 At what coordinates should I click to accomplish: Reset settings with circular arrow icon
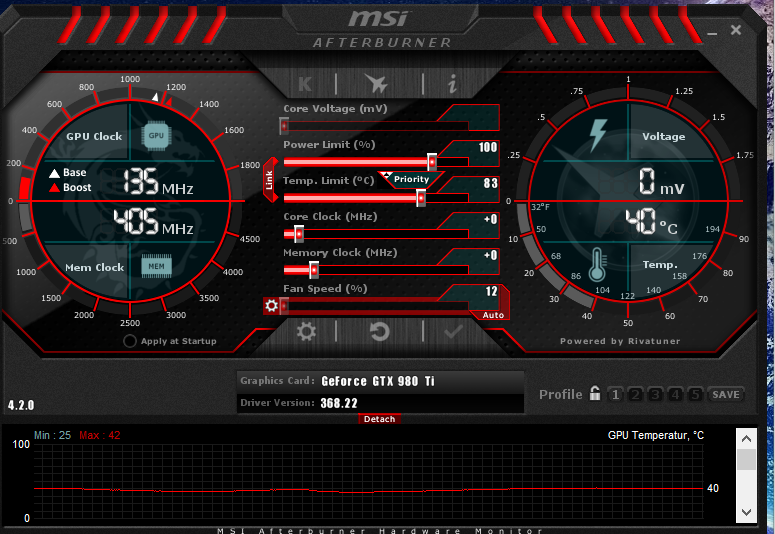[380, 331]
